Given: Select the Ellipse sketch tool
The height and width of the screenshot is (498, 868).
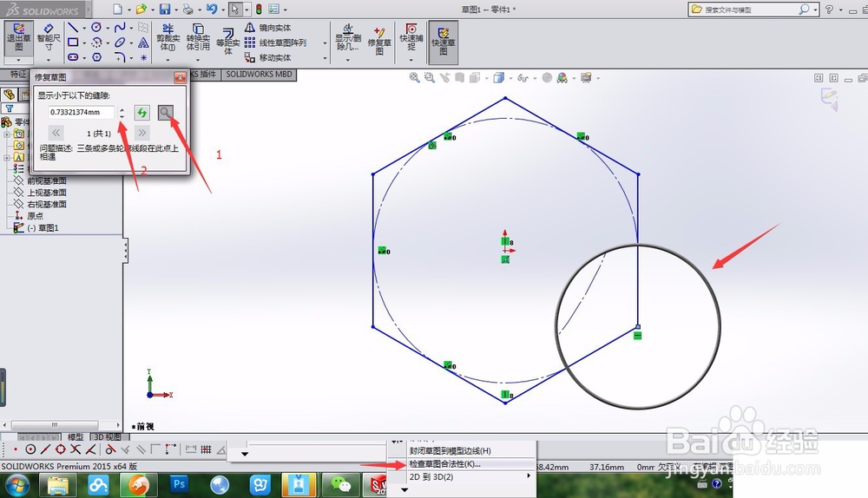Looking at the screenshot, I should [120, 42].
